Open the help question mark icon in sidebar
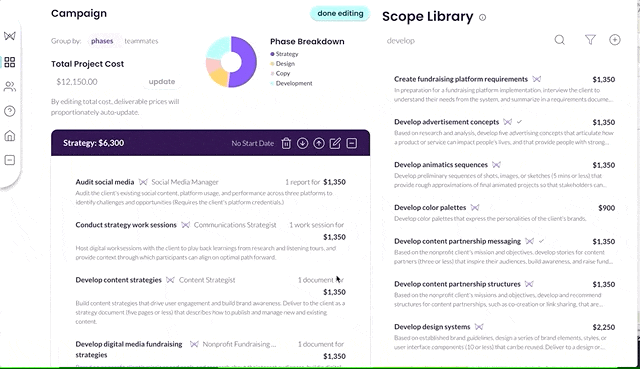The height and width of the screenshot is (369, 640). point(10,111)
